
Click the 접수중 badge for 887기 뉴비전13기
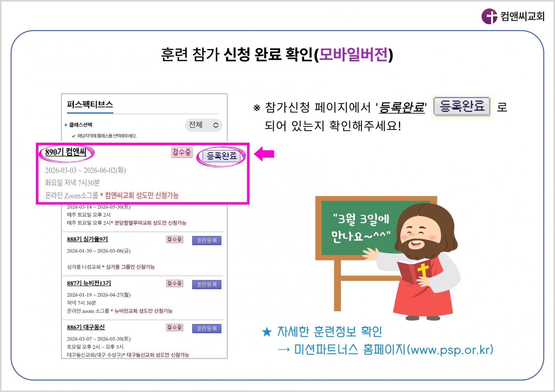click(175, 283)
